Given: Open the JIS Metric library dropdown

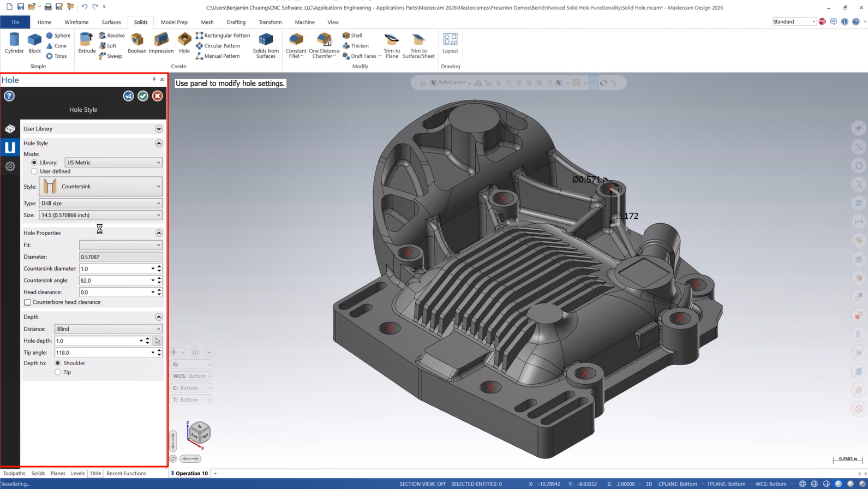Looking at the screenshot, I should pos(113,163).
